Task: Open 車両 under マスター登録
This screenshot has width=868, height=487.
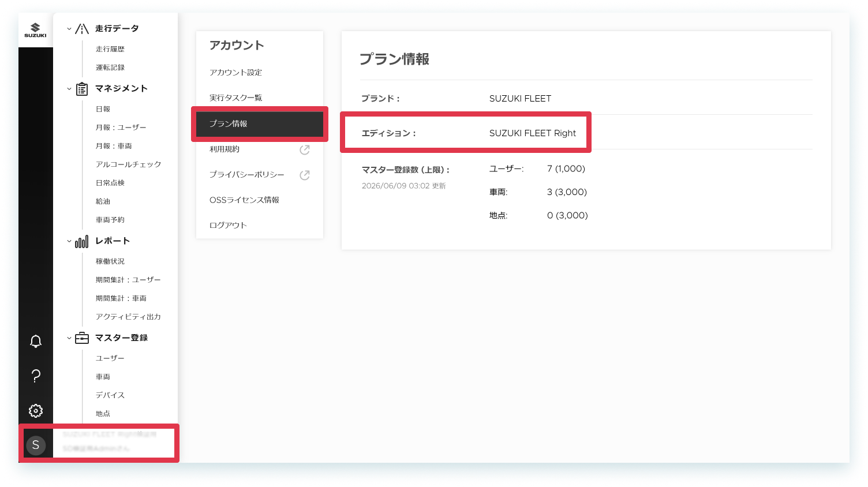Action: [x=103, y=377]
